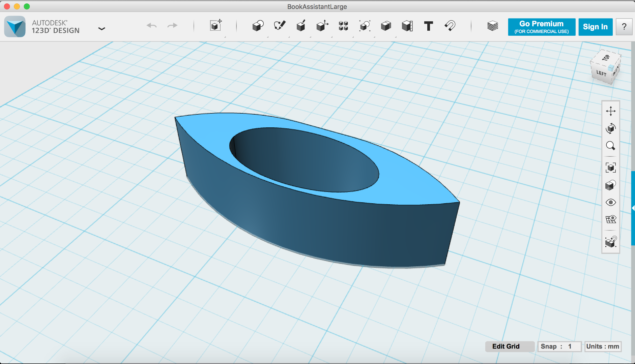Open the Combine tool menu
This screenshot has width=635, height=364.
[386, 26]
